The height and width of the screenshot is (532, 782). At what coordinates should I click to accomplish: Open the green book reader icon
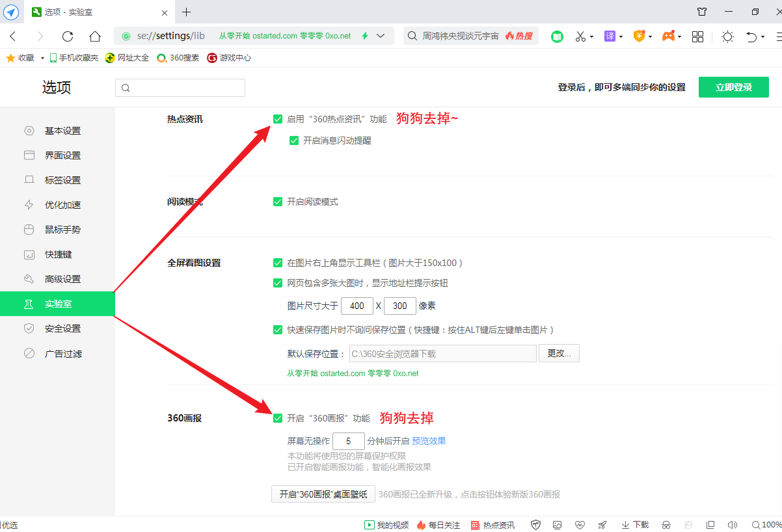click(x=557, y=36)
